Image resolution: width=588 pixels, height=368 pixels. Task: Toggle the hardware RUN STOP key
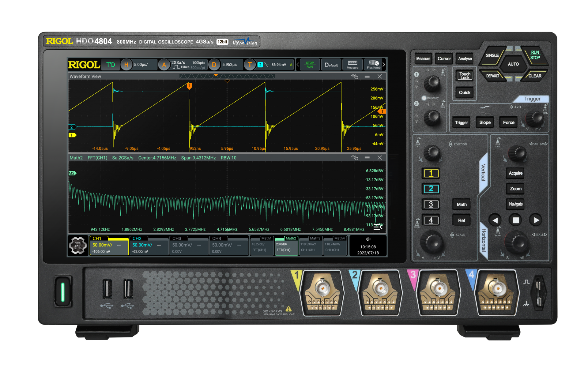[x=535, y=55]
